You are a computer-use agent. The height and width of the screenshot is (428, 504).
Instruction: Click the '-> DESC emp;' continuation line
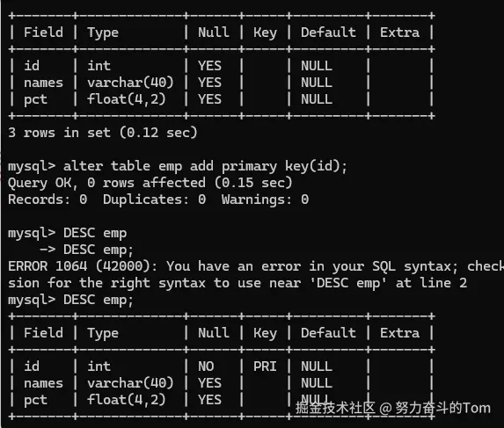86,250
